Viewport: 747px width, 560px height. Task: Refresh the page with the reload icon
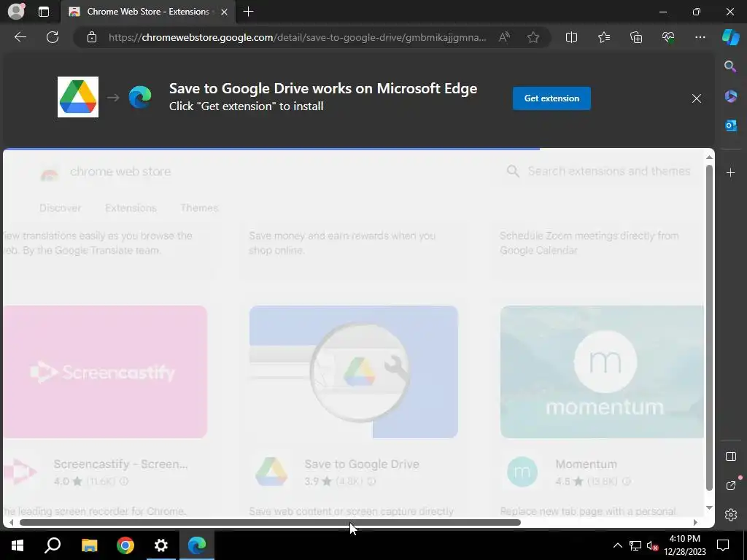(x=53, y=37)
